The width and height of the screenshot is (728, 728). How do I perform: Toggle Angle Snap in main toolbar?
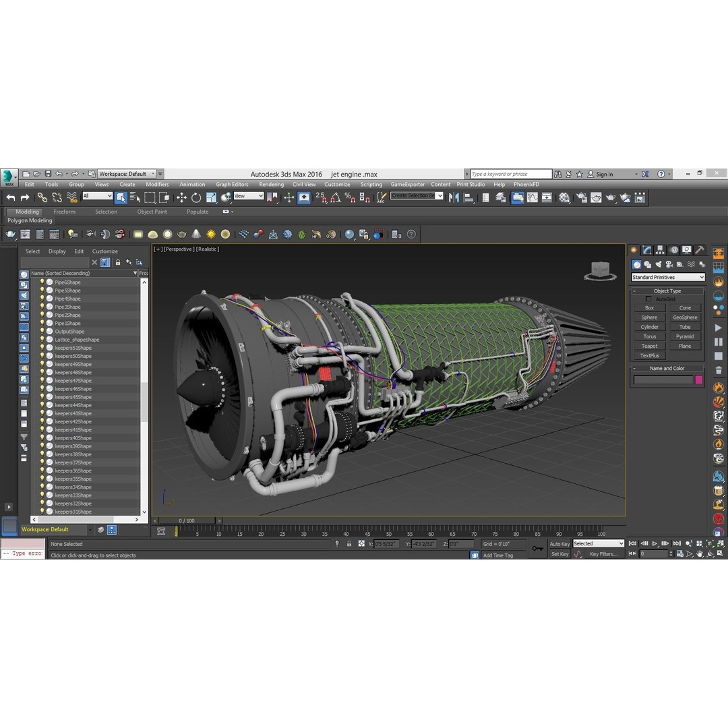335,198
